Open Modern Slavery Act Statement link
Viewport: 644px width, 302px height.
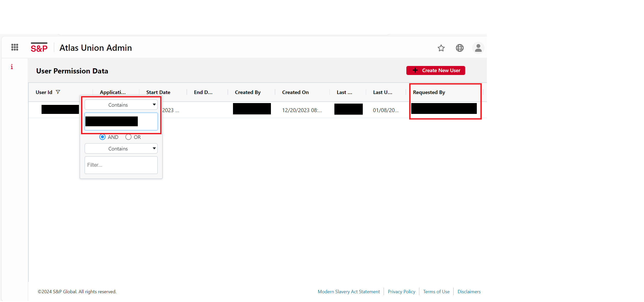coord(349,292)
